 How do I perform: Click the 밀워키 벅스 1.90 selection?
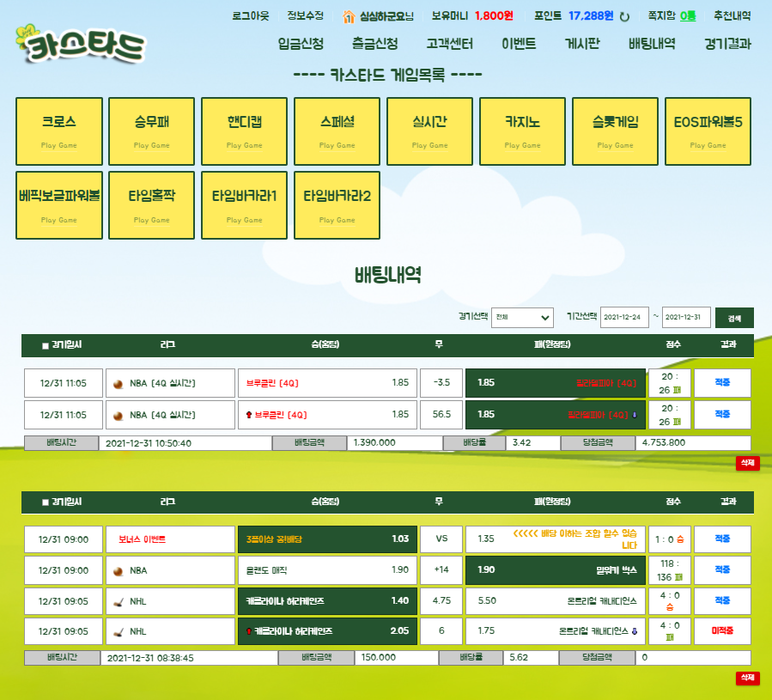(x=556, y=570)
